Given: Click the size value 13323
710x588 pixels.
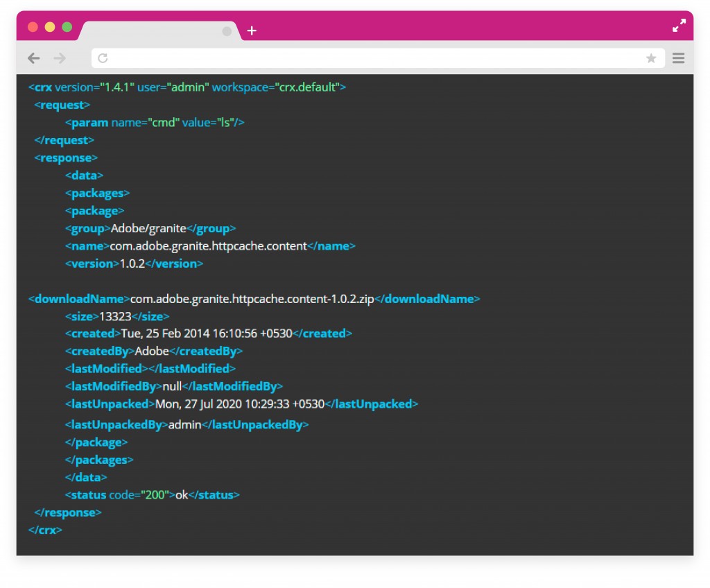Looking at the screenshot, I should pos(115,316).
